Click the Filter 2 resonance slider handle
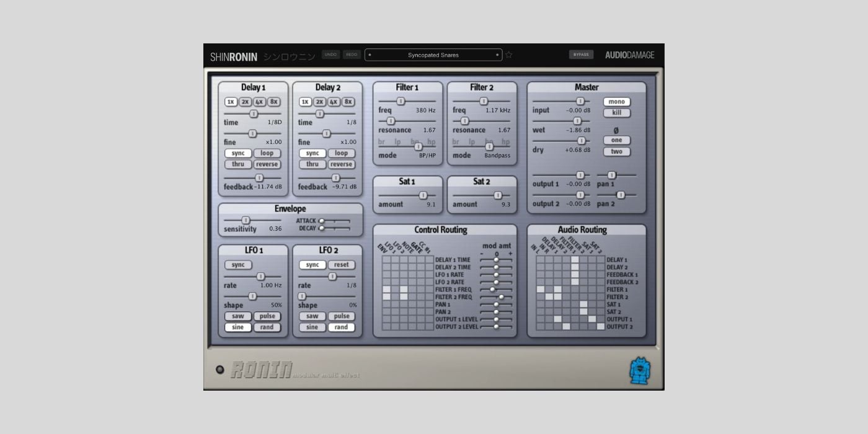Viewport: 868px width, 434px height. (464, 121)
